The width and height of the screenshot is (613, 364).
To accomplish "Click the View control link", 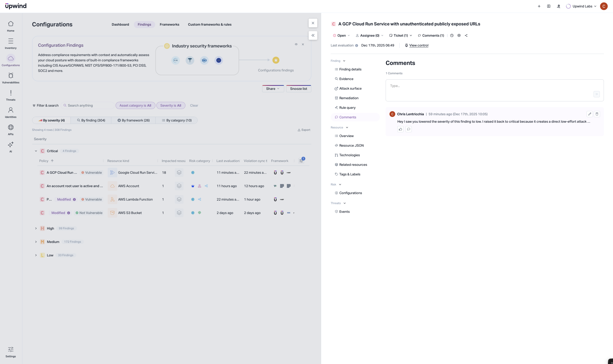I will click(418, 45).
